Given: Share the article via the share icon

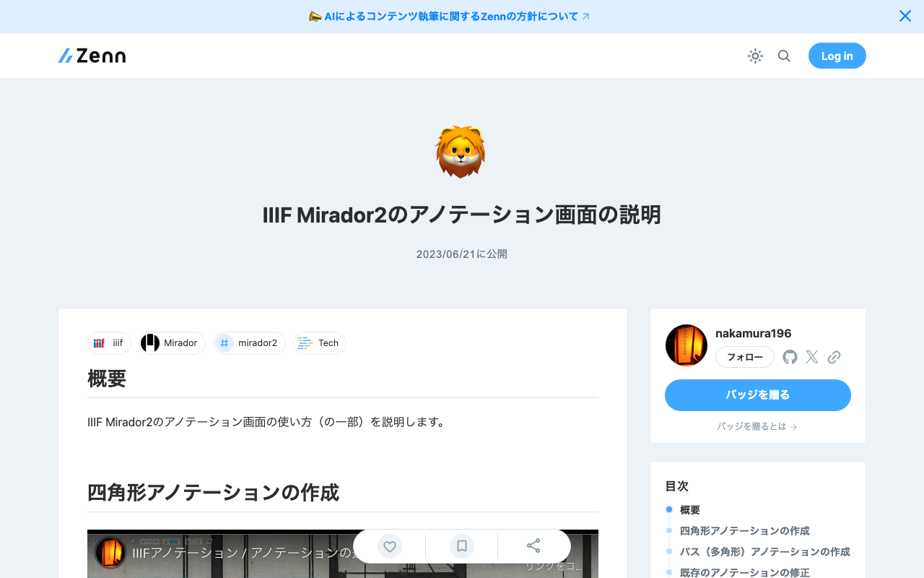Looking at the screenshot, I should [x=533, y=546].
